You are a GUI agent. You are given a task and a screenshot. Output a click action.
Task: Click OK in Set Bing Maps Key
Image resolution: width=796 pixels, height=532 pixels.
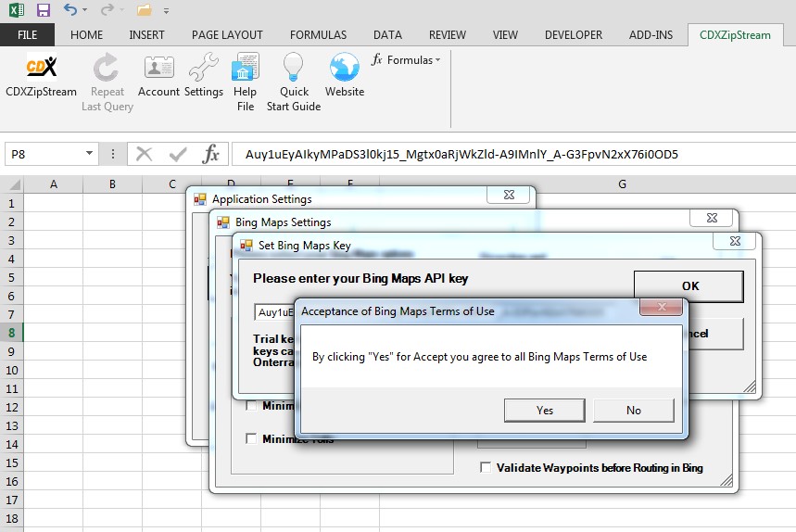(x=690, y=285)
